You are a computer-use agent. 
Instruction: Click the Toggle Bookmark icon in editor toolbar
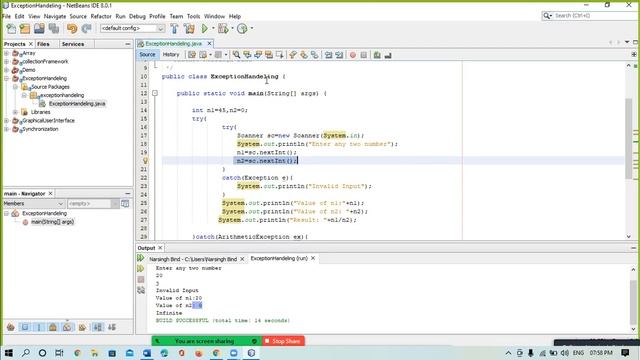pos(314,55)
